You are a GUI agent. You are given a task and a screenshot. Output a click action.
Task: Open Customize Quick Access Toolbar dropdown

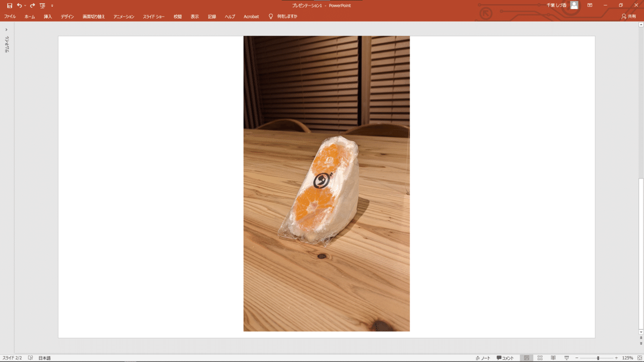[52, 5]
